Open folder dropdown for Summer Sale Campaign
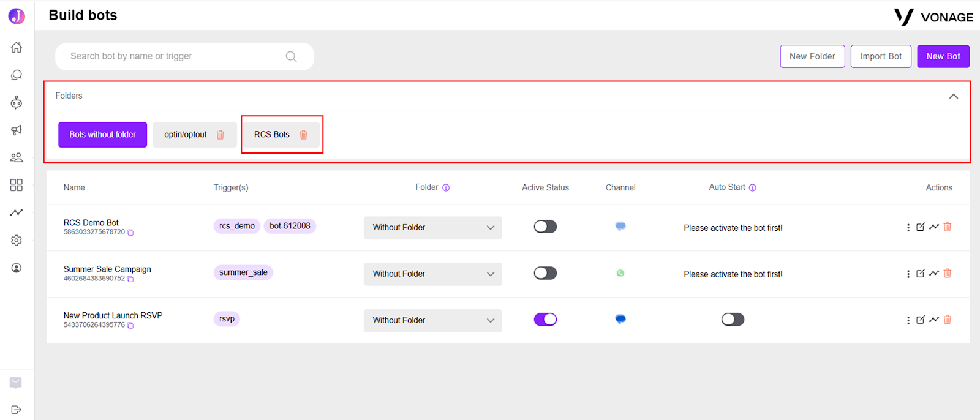The image size is (980, 420). point(433,274)
